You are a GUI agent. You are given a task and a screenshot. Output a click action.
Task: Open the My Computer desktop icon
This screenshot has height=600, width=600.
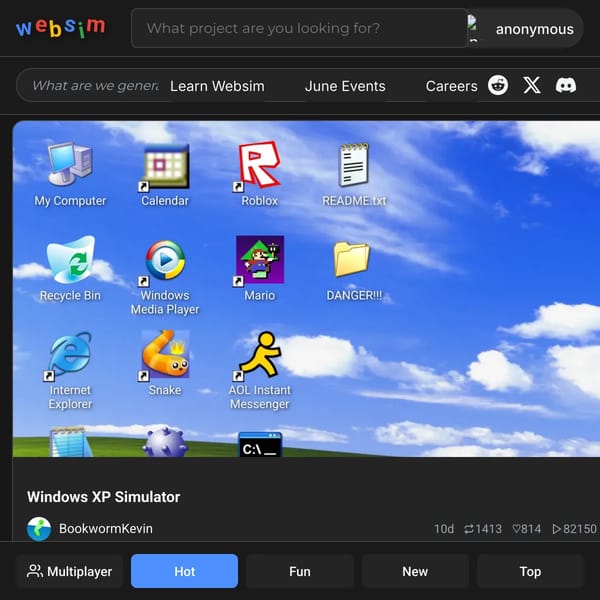click(70, 165)
